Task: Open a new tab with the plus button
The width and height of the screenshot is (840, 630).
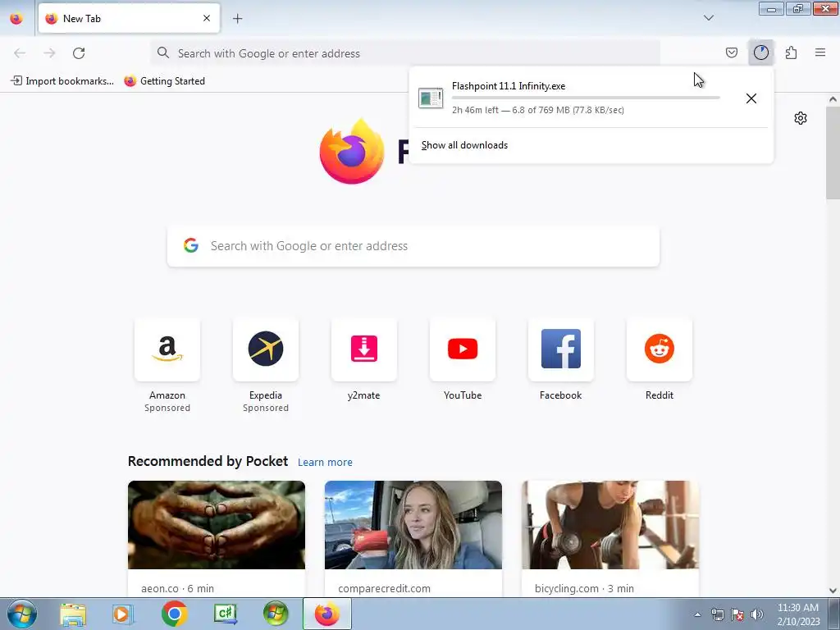Action: point(237,18)
